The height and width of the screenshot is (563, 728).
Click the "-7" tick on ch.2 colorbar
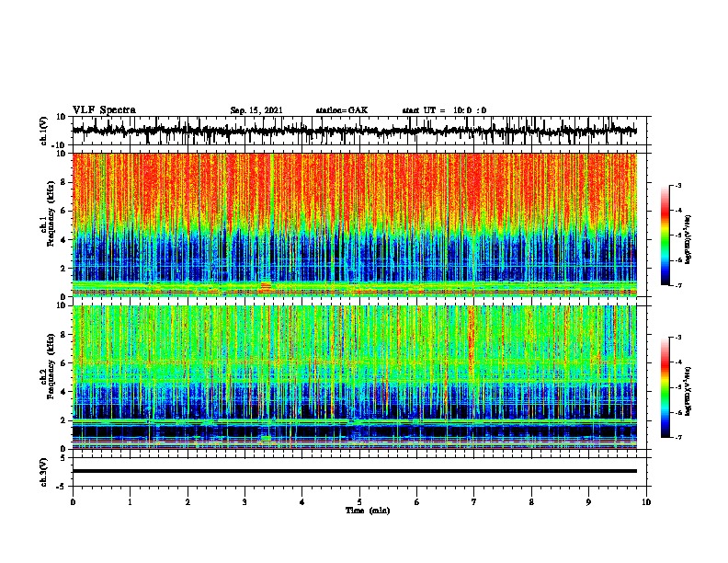pos(677,437)
